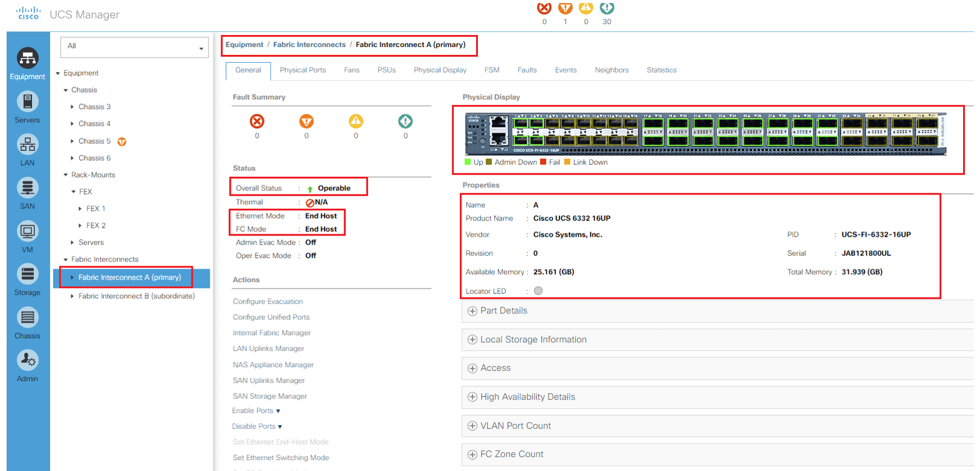This screenshot has height=471, width=980.
Task: Click the minor faults icon in header
Action: coord(586,8)
